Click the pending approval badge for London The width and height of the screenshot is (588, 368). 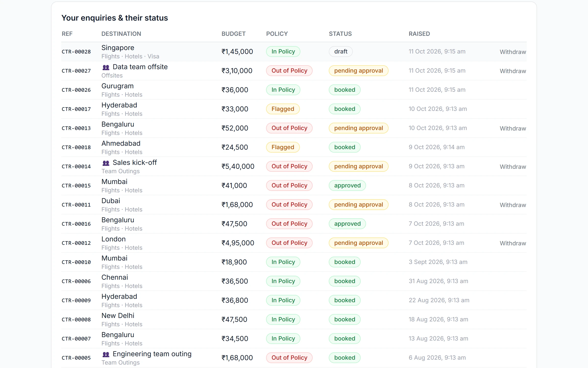pyautogui.click(x=359, y=243)
